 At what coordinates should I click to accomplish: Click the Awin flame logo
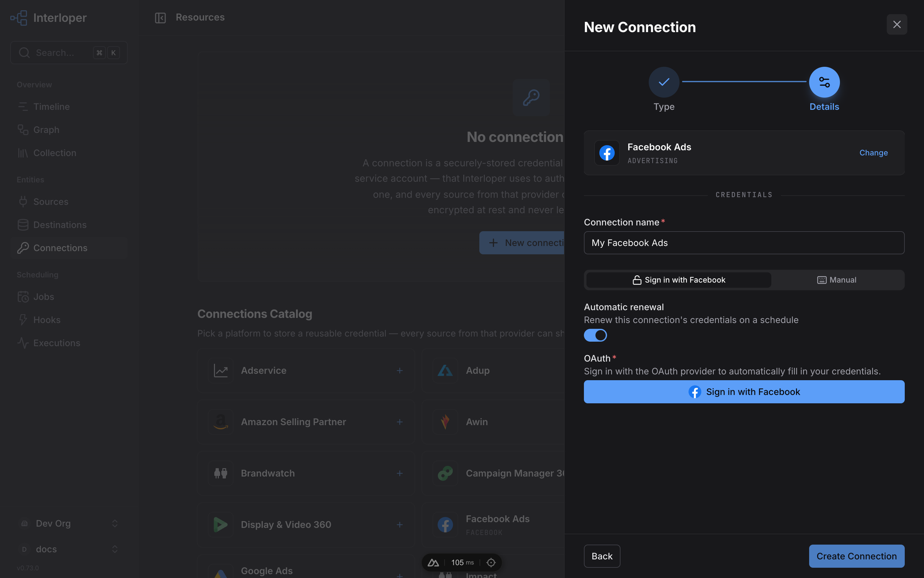pos(445,422)
